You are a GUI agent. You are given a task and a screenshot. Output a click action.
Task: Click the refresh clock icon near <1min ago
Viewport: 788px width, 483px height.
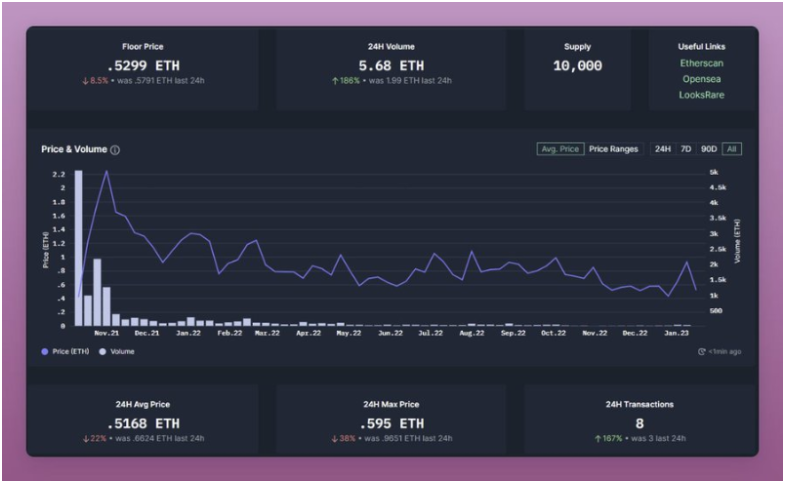702,352
